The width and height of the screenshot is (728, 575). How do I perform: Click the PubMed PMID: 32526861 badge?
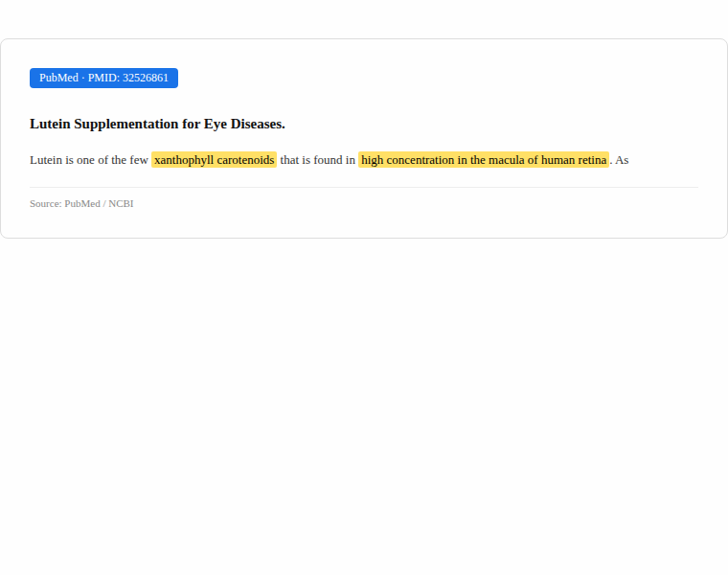click(103, 78)
